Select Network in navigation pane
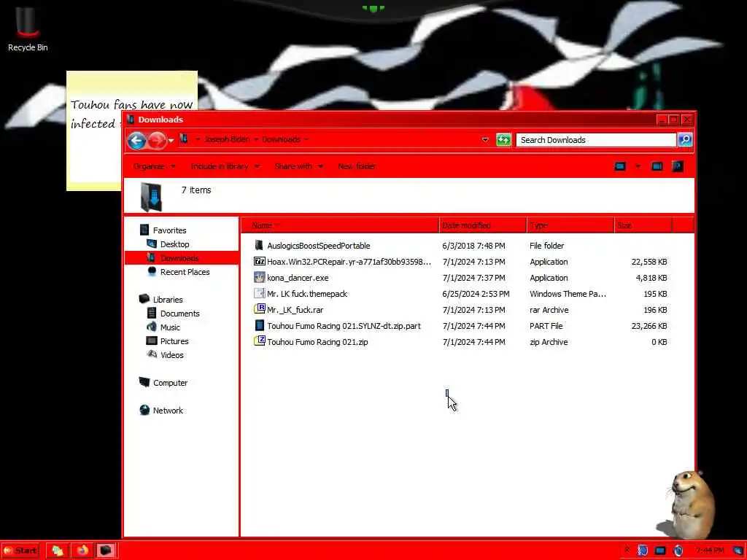The height and width of the screenshot is (560, 747). (x=167, y=410)
